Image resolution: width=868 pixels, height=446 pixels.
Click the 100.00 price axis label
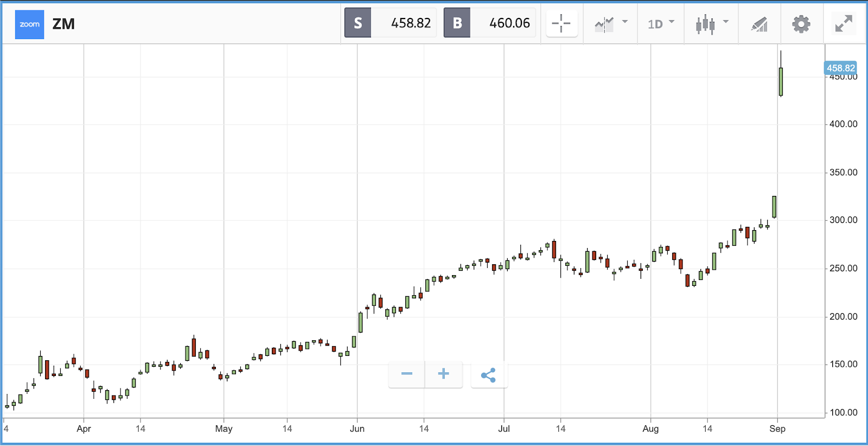coord(844,413)
